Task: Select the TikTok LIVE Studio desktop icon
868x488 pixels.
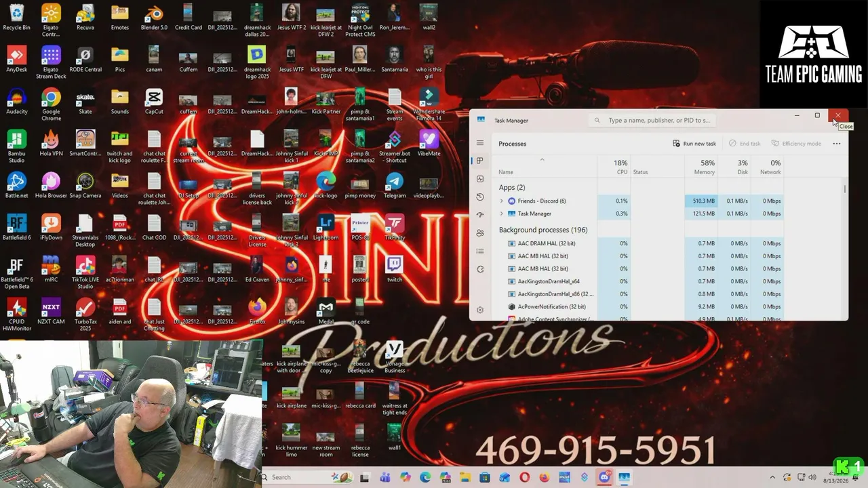Action: (x=85, y=272)
